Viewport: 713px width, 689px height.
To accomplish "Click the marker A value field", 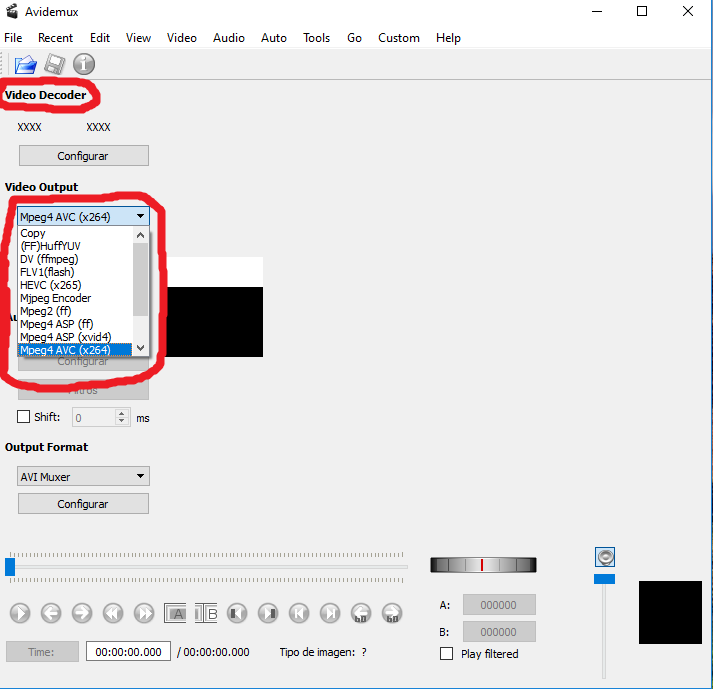I will click(499, 604).
